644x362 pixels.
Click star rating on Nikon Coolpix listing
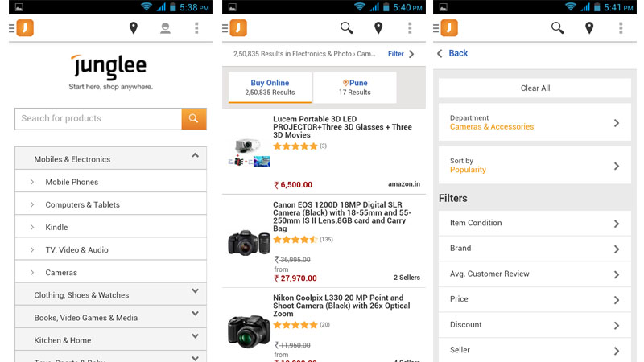click(295, 325)
